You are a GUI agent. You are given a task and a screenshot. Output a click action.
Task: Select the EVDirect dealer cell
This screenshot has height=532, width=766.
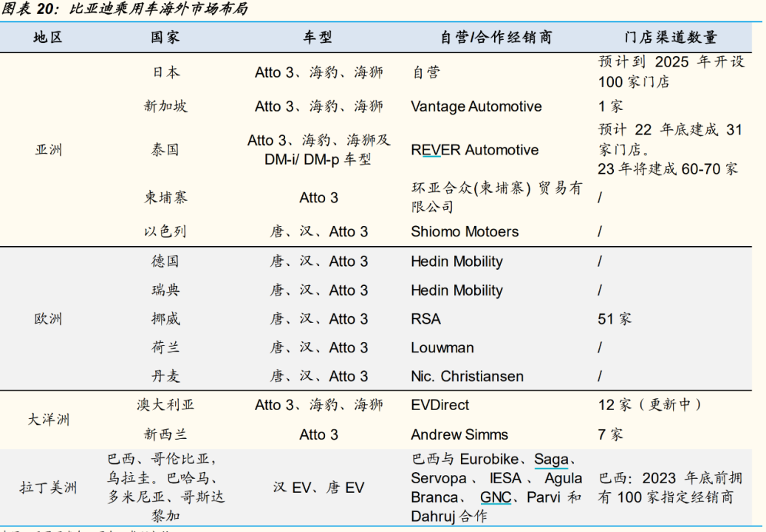click(440, 405)
